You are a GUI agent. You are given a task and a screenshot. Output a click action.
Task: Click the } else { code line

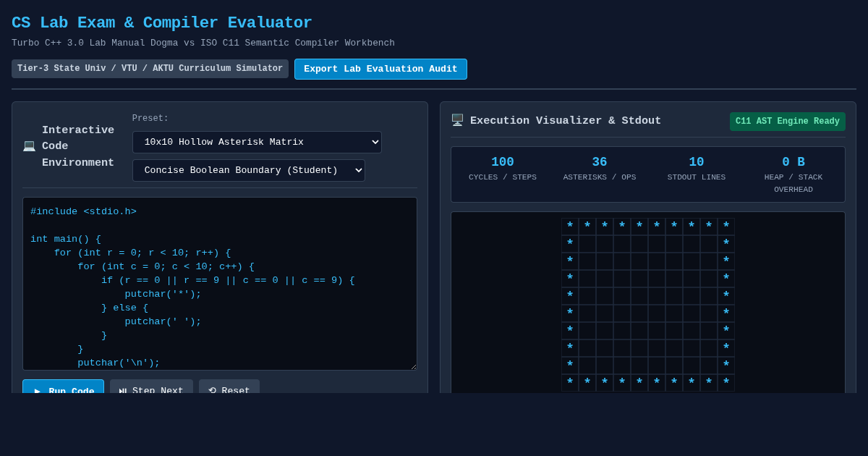pyautogui.click(x=124, y=308)
